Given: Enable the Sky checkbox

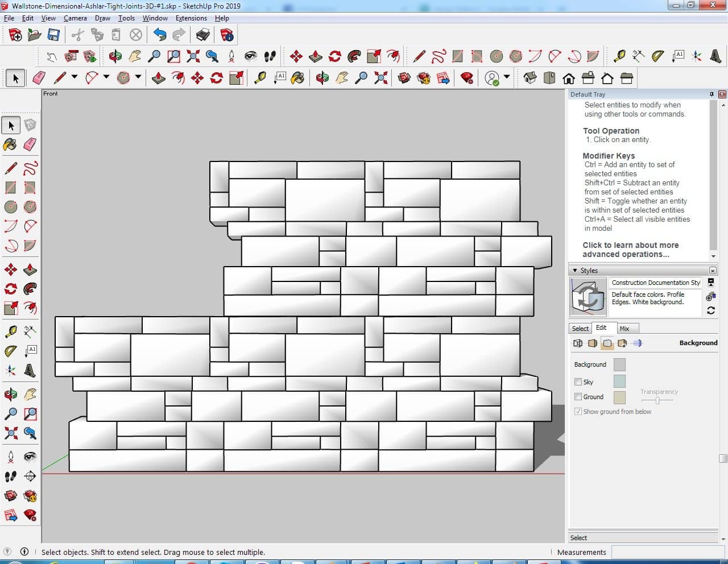Looking at the screenshot, I should (x=578, y=381).
